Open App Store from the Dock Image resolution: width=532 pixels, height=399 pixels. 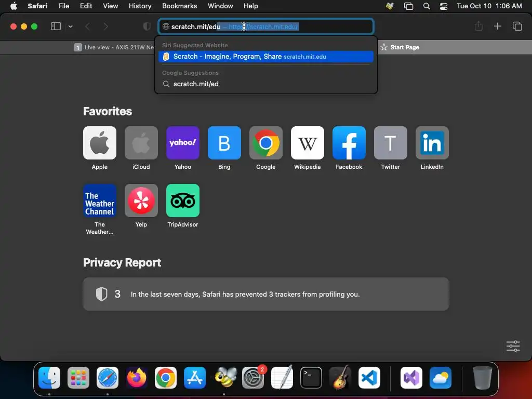(x=195, y=378)
